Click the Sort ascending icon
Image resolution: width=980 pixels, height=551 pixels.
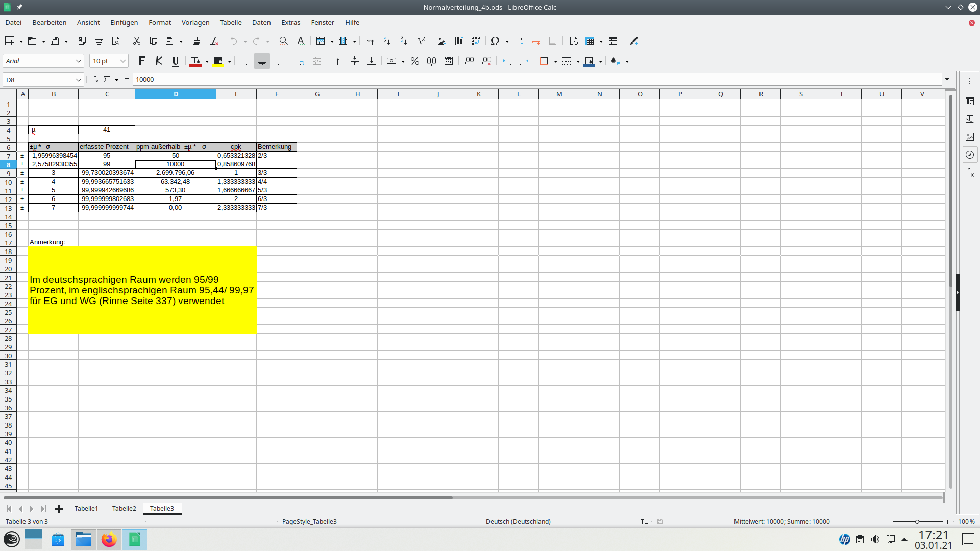coord(387,41)
